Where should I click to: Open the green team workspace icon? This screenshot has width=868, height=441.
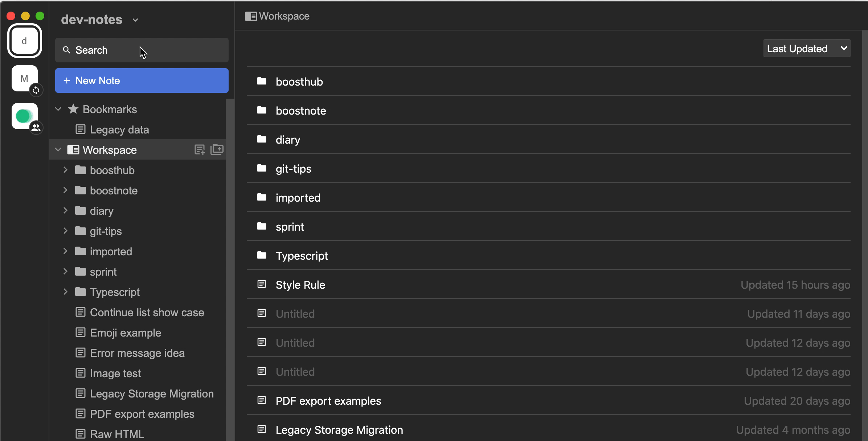pyautogui.click(x=24, y=116)
